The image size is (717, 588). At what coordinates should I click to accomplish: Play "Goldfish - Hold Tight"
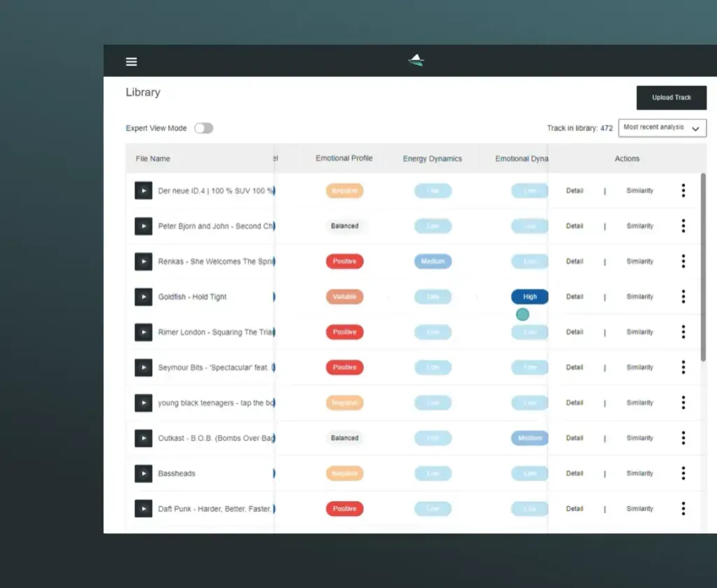(143, 296)
